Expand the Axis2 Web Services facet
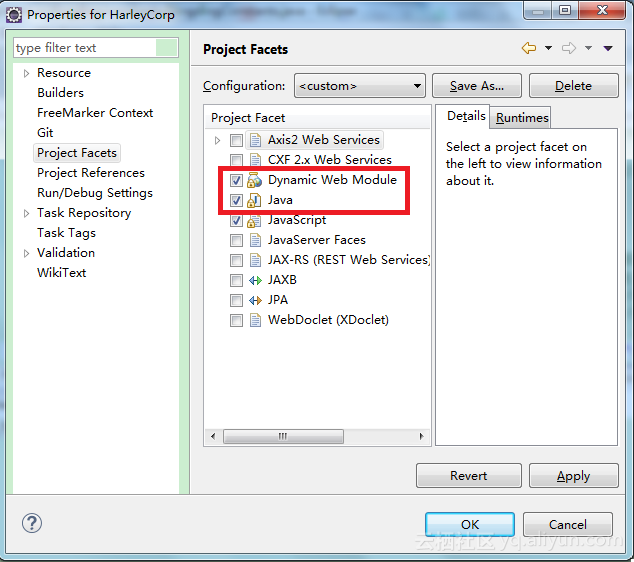This screenshot has height=562, width=634. [218, 140]
